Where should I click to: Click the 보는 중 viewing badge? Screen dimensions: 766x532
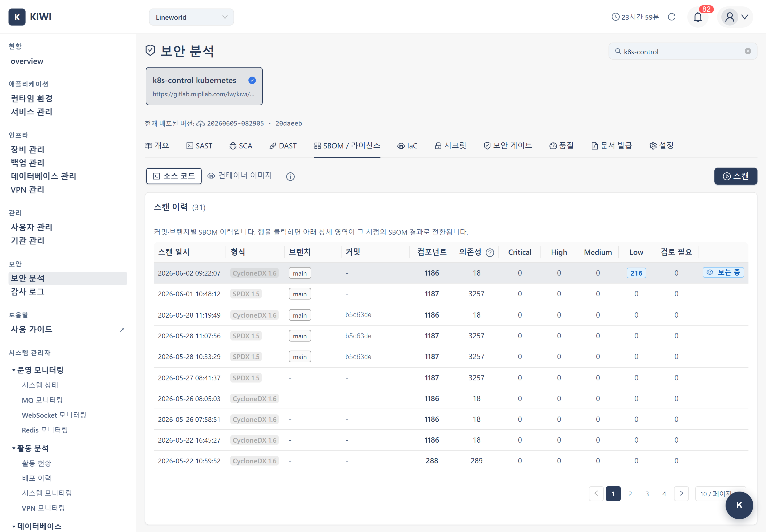point(723,273)
